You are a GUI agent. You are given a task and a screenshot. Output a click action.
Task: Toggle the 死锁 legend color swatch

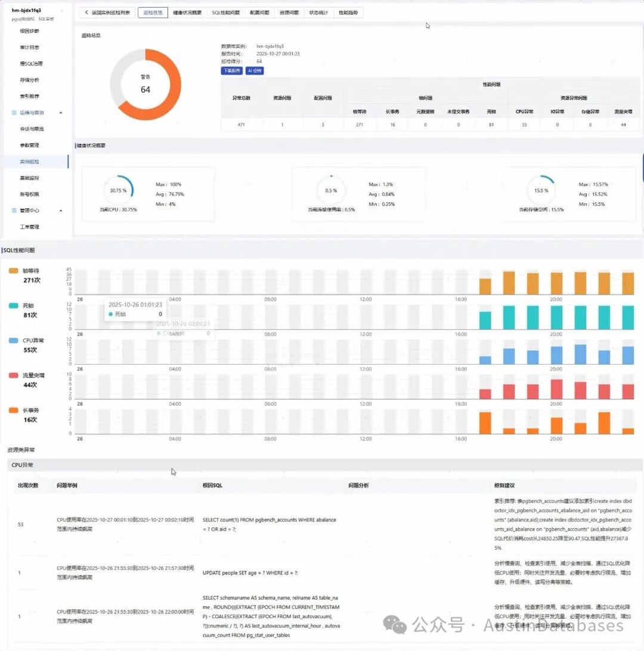pyautogui.click(x=14, y=306)
